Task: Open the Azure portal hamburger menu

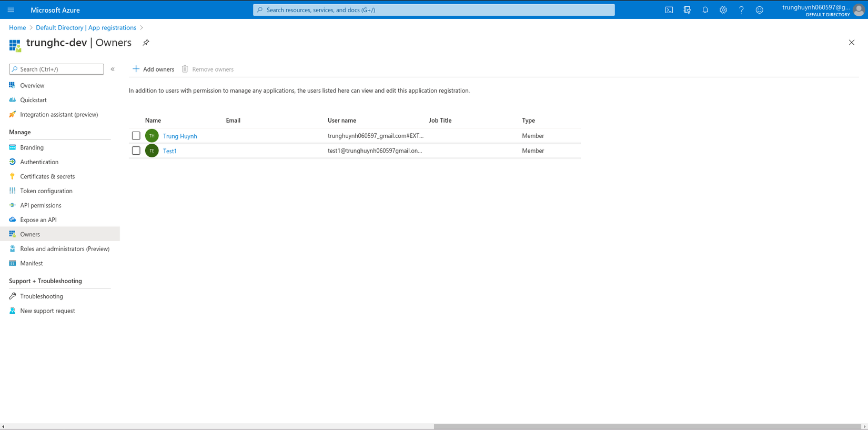Action: click(11, 10)
